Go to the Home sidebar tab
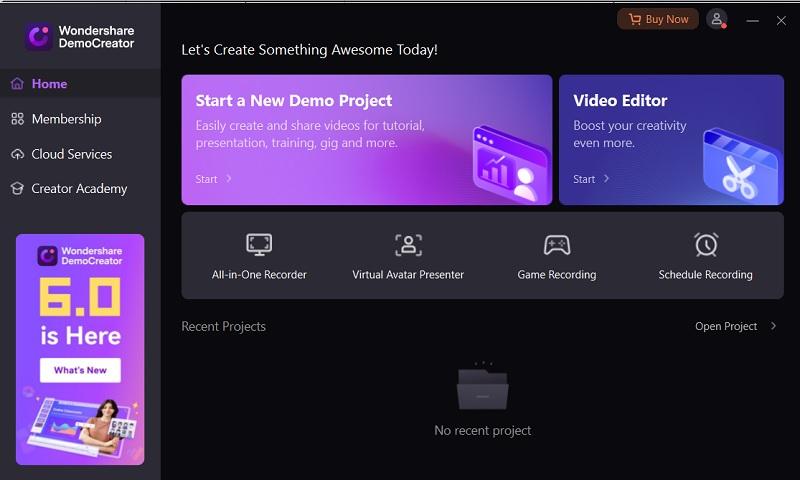This screenshot has height=480, width=800. coord(49,84)
